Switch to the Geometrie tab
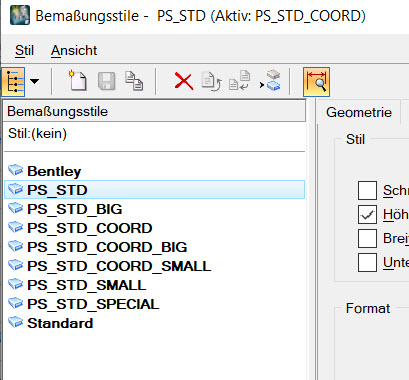This screenshot has width=409, height=380. coord(359,112)
